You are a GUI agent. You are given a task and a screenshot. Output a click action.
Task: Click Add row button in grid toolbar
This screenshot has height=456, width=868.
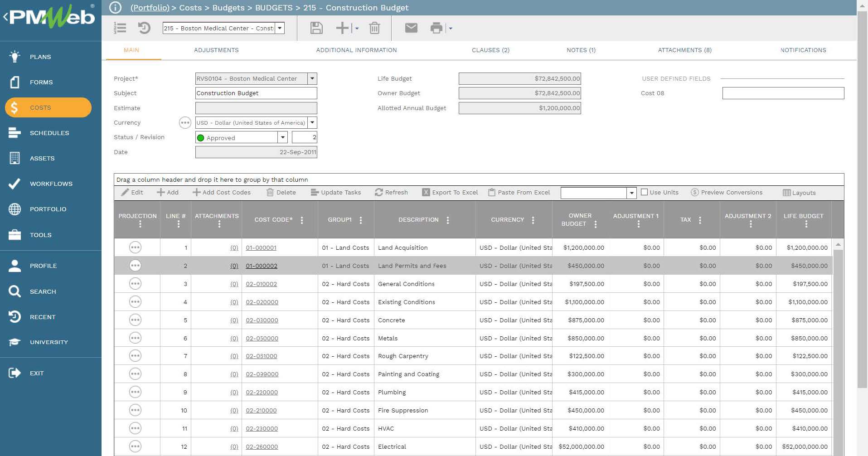[x=168, y=192]
